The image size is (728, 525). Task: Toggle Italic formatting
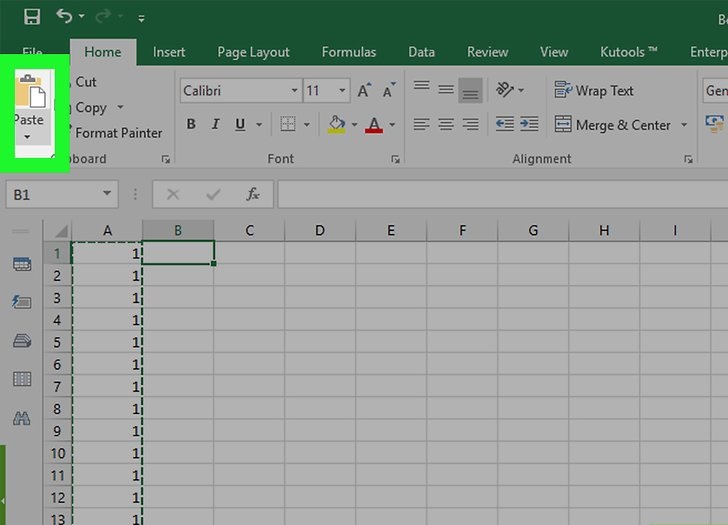215,124
